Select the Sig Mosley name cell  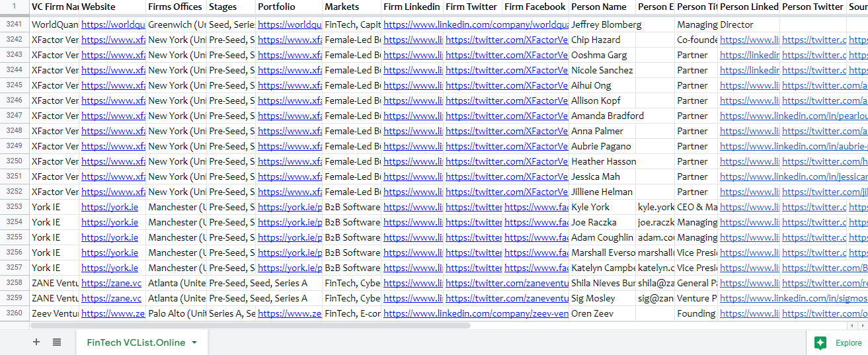(x=602, y=298)
